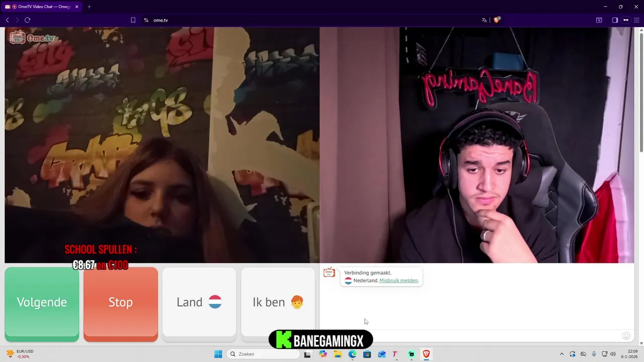The width and height of the screenshot is (644, 362).
Task: Open the Brave VPN/Leo button
Action: (x=626, y=20)
